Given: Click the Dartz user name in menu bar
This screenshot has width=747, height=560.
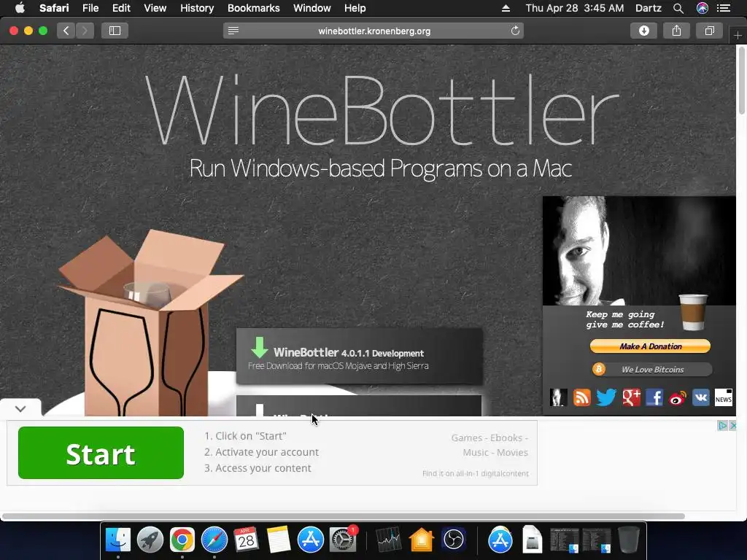Looking at the screenshot, I should tap(648, 8).
